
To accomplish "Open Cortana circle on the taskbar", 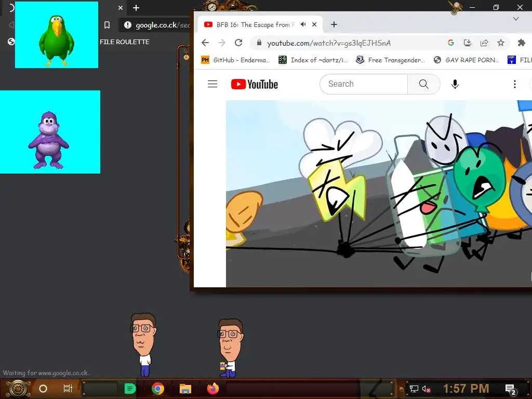I will point(43,389).
